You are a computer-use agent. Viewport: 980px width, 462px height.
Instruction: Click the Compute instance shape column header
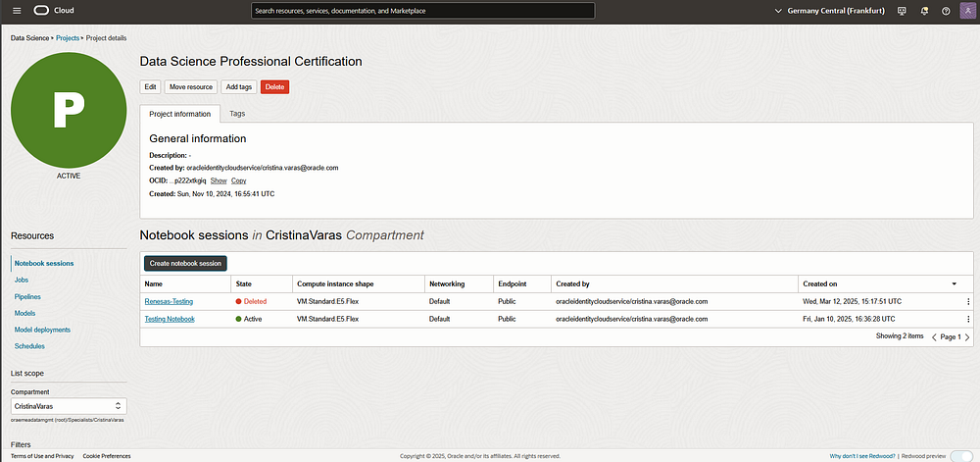pos(335,283)
